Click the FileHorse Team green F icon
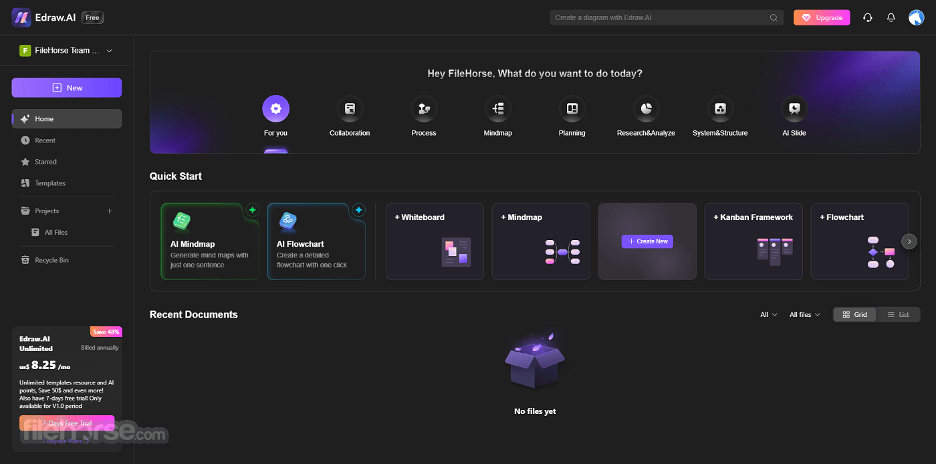Image resolution: width=936 pixels, height=464 pixels. click(25, 51)
